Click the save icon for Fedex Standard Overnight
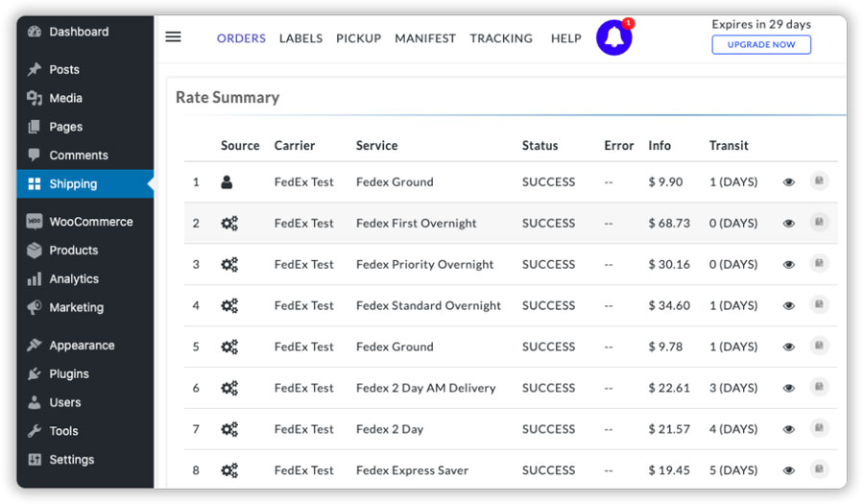 tap(820, 304)
